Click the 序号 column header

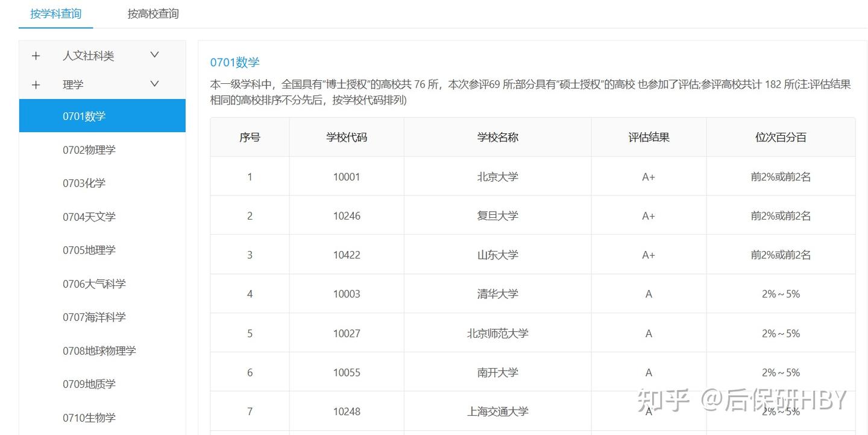[x=250, y=137]
